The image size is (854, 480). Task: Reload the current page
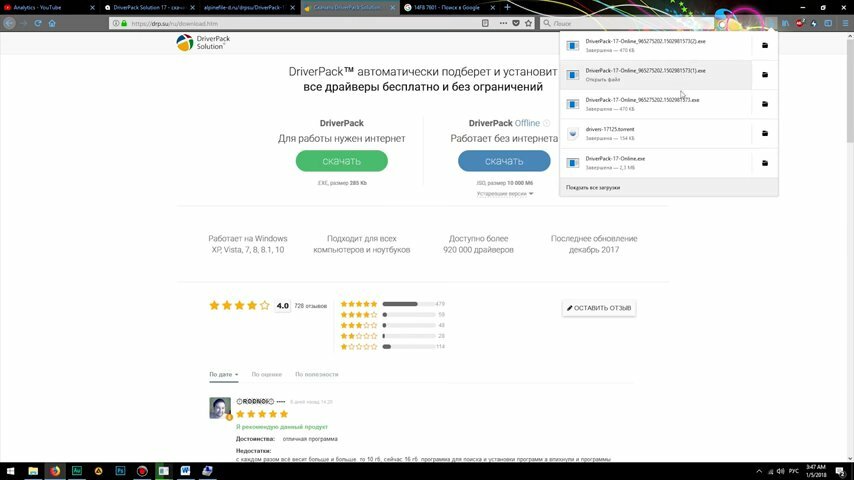pyautogui.click(x=38, y=23)
